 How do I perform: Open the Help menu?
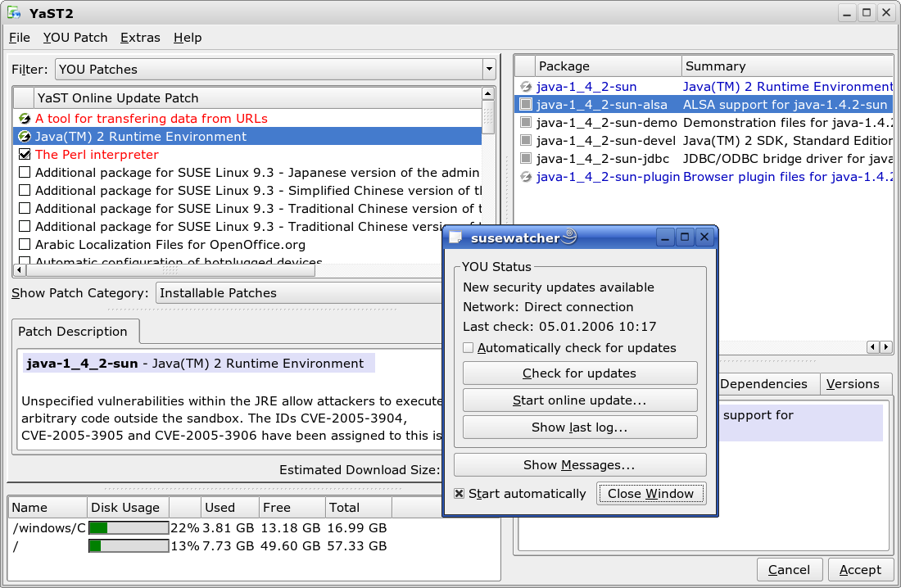(x=188, y=38)
